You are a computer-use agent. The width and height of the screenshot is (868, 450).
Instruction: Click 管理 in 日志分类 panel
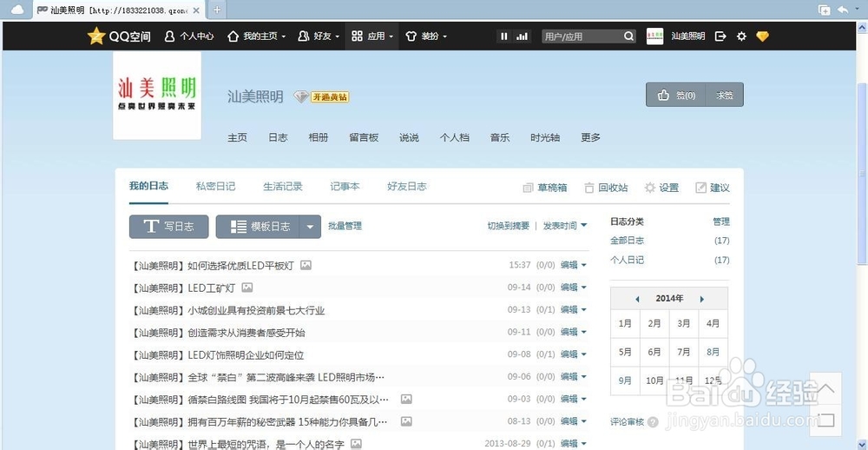click(x=721, y=222)
